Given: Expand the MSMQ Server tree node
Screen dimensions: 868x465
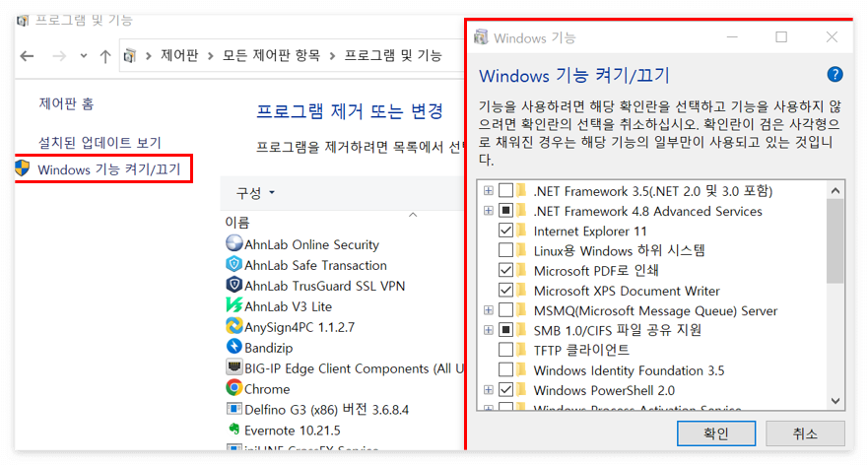Looking at the screenshot, I should (x=489, y=310).
